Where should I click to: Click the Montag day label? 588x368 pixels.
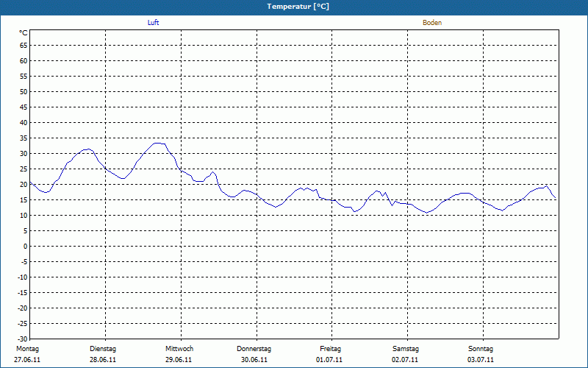pyautogui.click(x=27, y=348)
